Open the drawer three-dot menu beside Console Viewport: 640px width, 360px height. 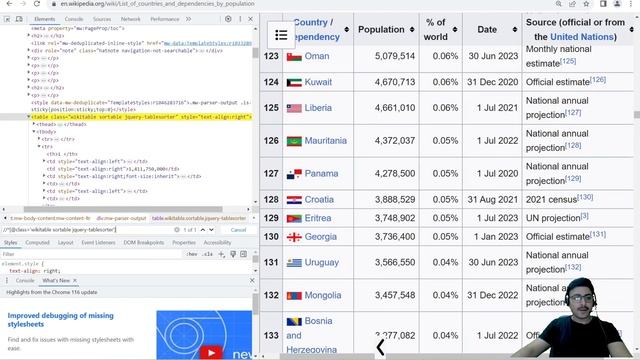(x=7, y=280)
